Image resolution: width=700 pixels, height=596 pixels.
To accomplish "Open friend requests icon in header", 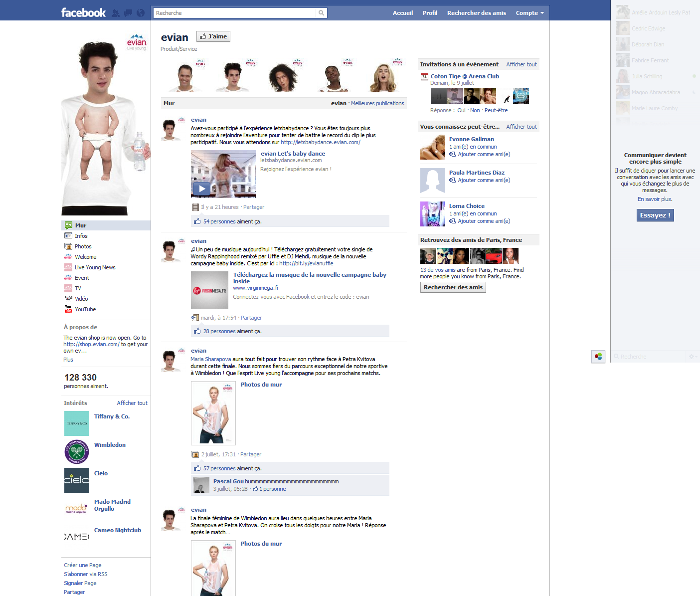I will 116,13.
